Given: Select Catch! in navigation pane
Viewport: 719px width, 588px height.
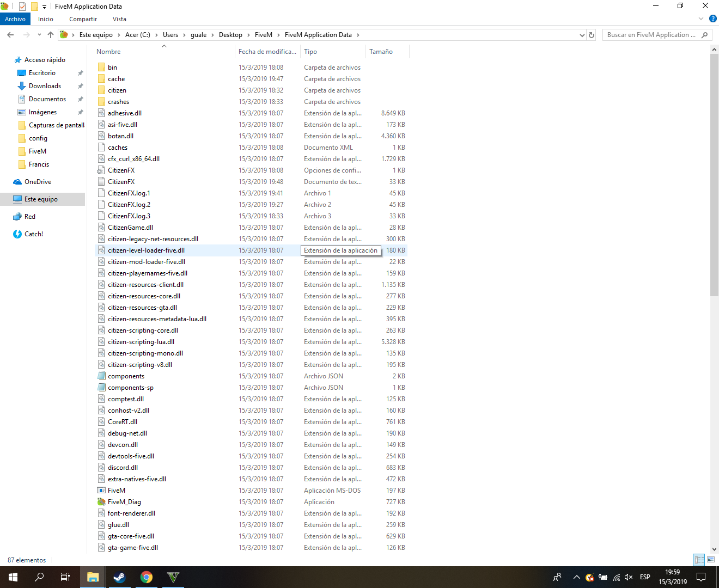Looking at the screenshot, I should click(34, 234).
